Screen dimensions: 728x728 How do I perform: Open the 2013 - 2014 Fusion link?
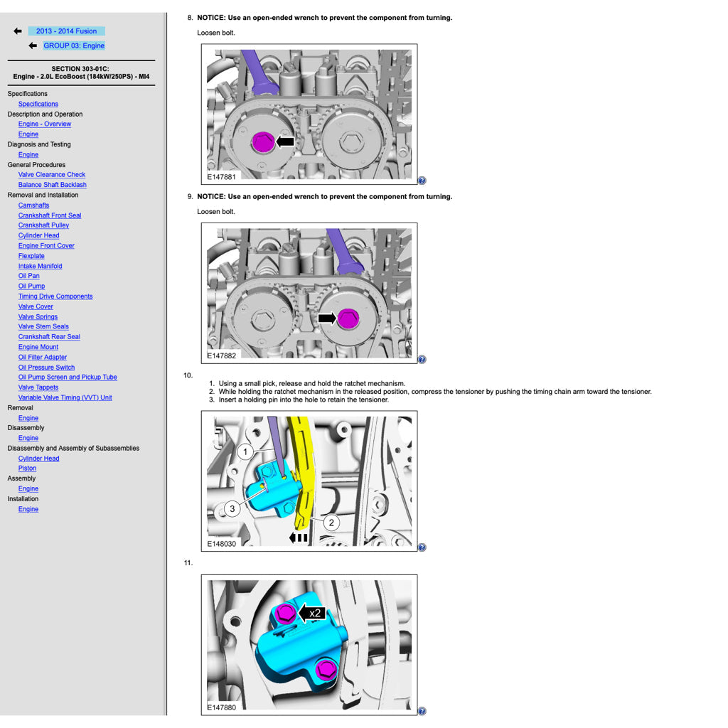(x=66, y=31)
